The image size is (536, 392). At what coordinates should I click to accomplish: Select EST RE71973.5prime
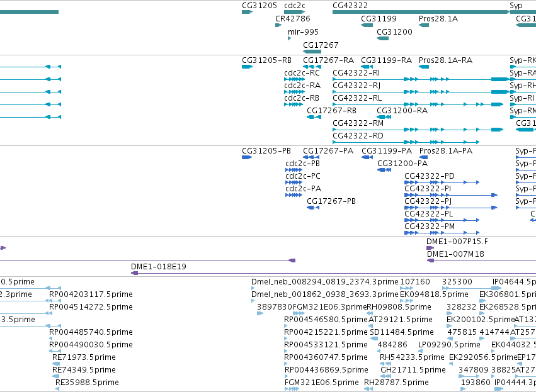84,357
